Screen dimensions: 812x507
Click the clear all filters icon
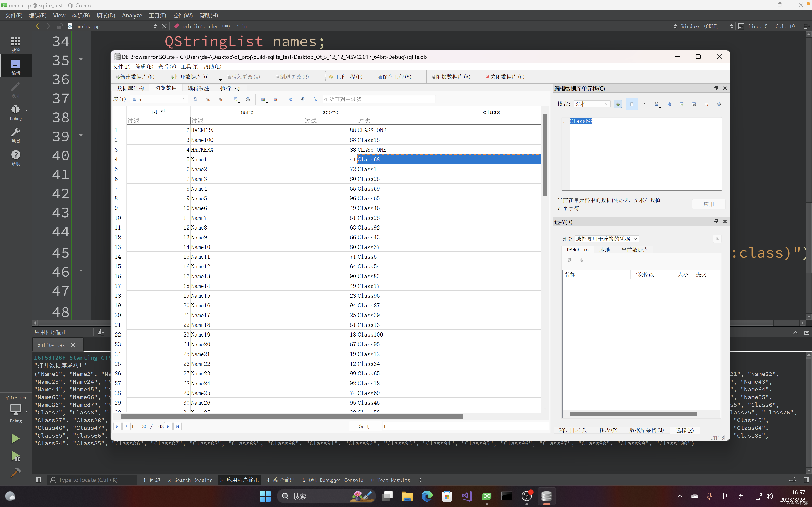point(208,99)
